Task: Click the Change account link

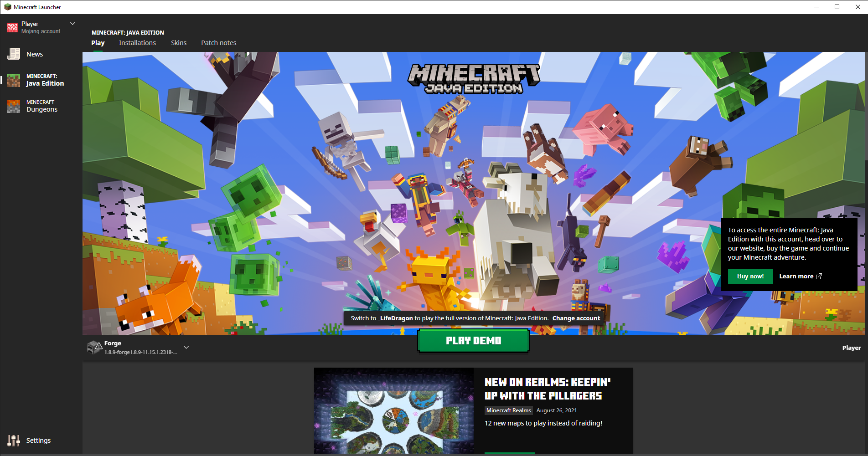Action: click(x=576, y=318)
